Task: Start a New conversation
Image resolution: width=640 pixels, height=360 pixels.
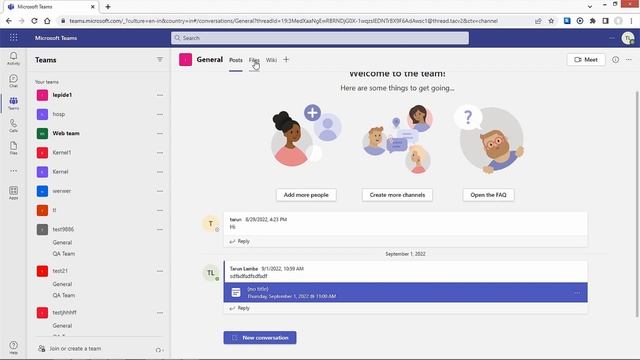Action: (x=260, y=338)
